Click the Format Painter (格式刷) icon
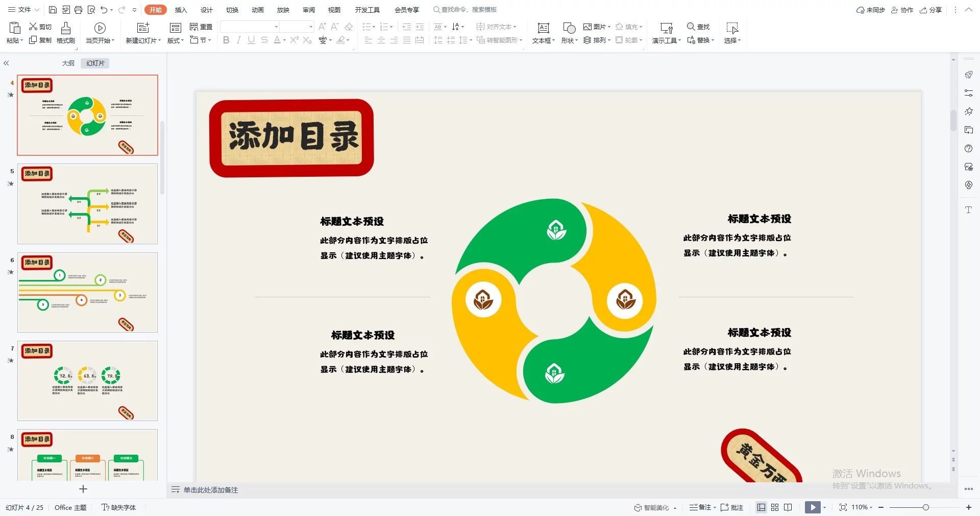The height and width of the screenshot is (516, 980). (65, 28)
